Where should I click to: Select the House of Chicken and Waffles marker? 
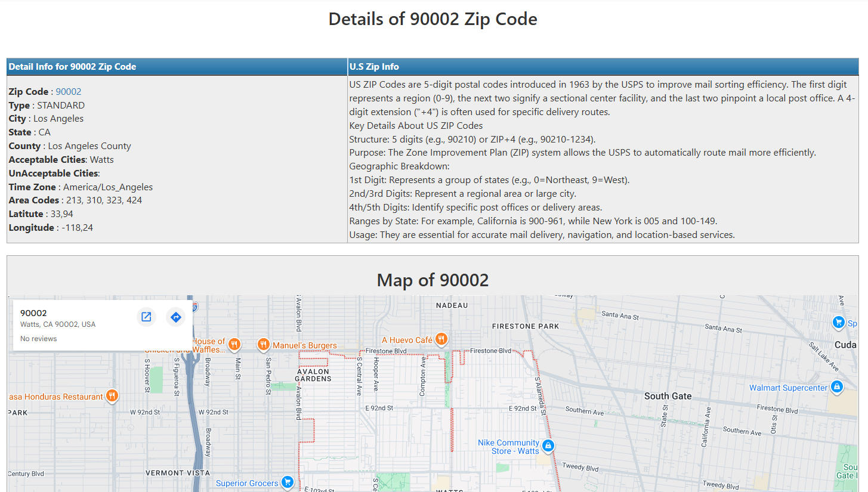click(234, 345)
